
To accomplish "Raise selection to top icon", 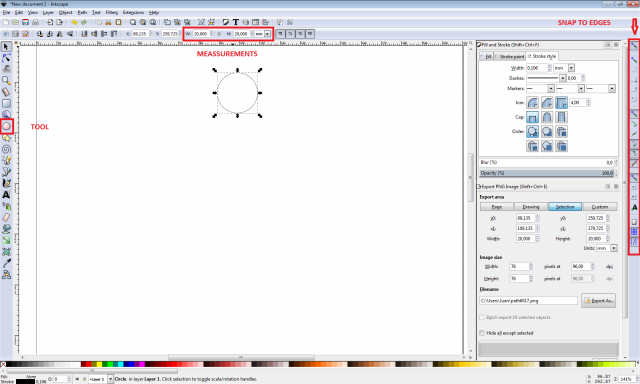I will point(114,34).
